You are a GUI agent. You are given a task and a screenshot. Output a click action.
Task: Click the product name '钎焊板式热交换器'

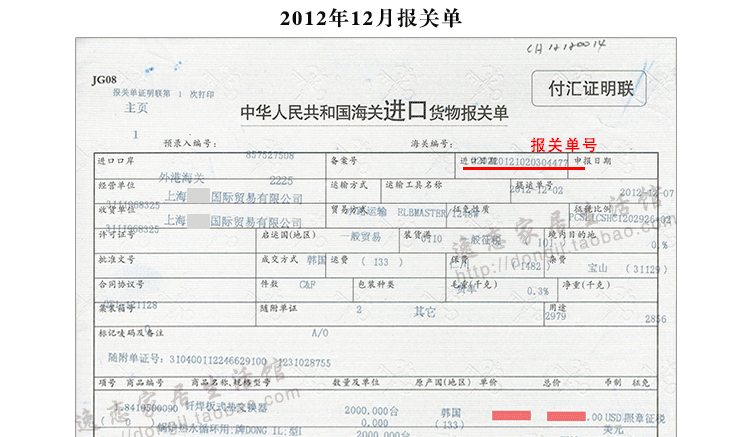tap(226, 407)
